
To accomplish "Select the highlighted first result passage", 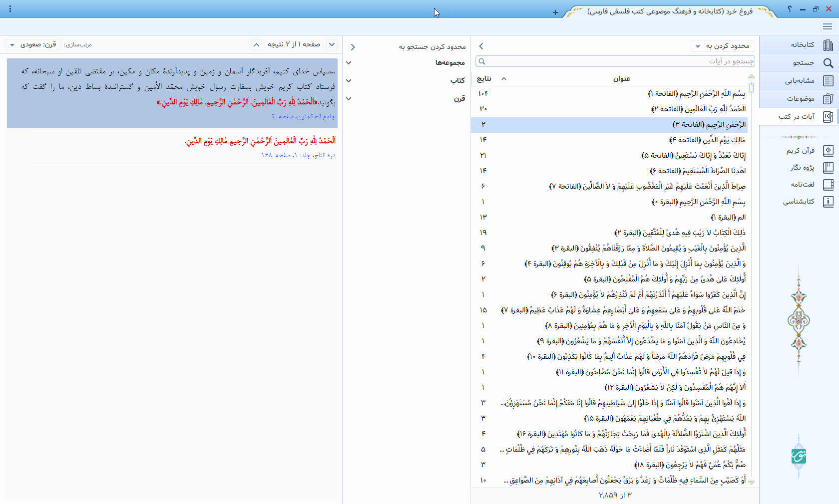I will [172, 93].
